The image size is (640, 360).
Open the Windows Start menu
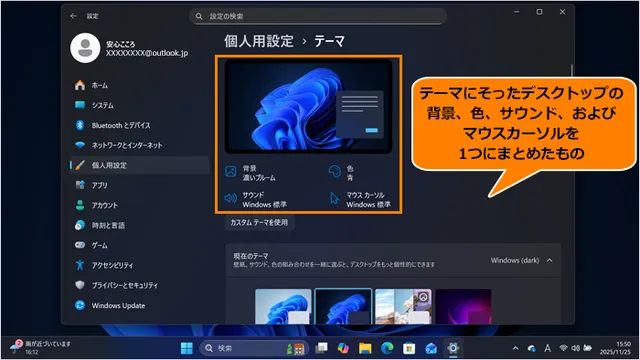(187, 348)
